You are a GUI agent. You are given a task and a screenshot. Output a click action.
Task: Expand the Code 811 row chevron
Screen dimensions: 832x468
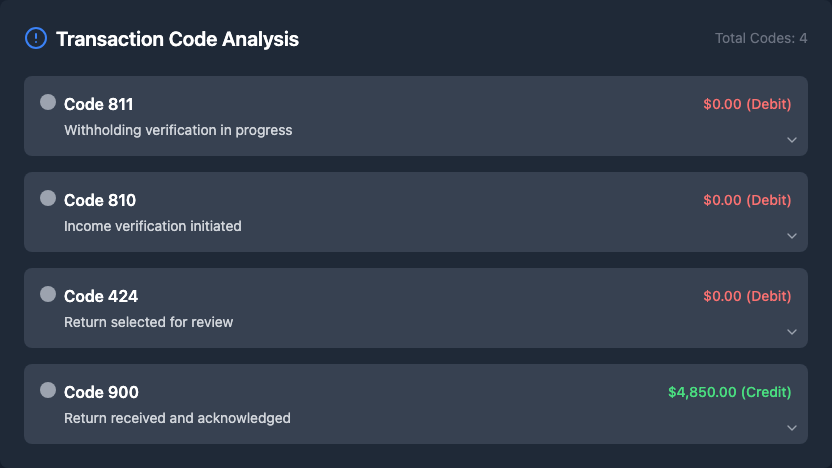tap(792, 140)
